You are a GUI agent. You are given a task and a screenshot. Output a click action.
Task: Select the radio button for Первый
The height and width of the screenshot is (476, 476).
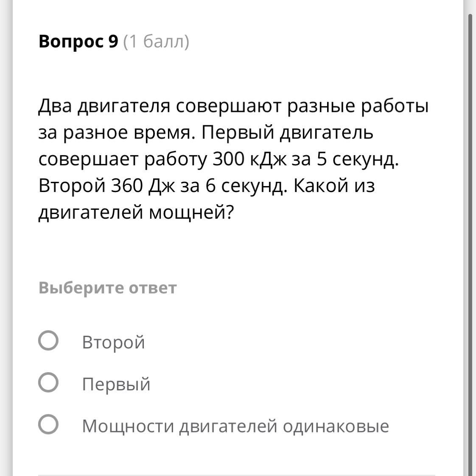pos(48,382)
